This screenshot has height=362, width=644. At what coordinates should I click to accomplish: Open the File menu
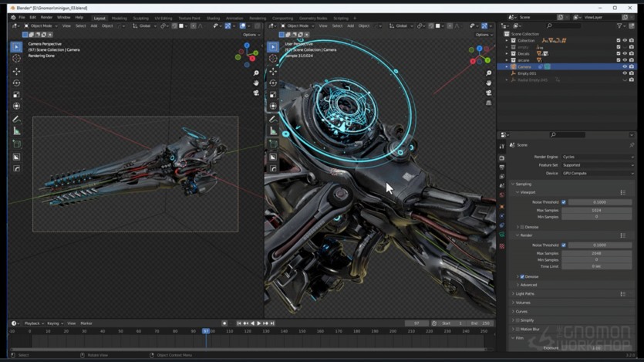click(x=22, y=18)
